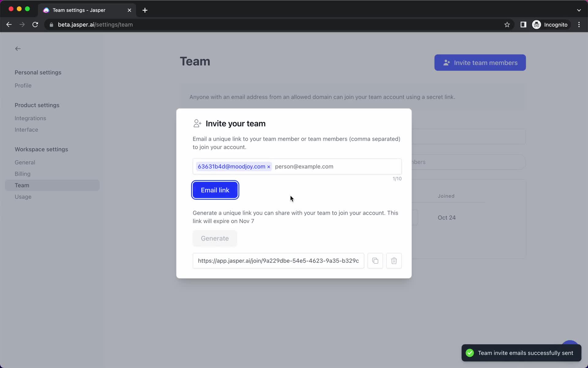Click the user invite icon in dialog header

(x=197, y=123)
